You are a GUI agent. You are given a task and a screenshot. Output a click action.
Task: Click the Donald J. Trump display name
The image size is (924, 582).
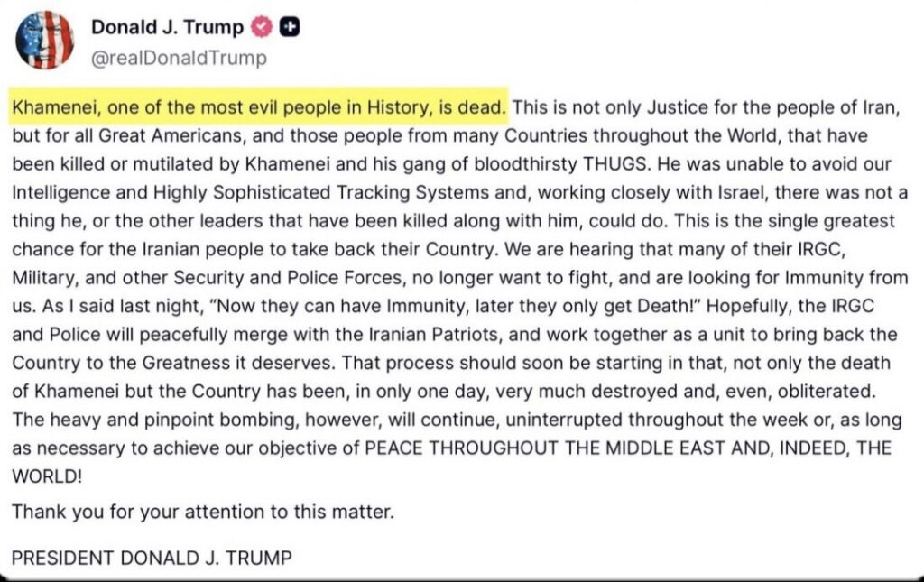(167, 27)
